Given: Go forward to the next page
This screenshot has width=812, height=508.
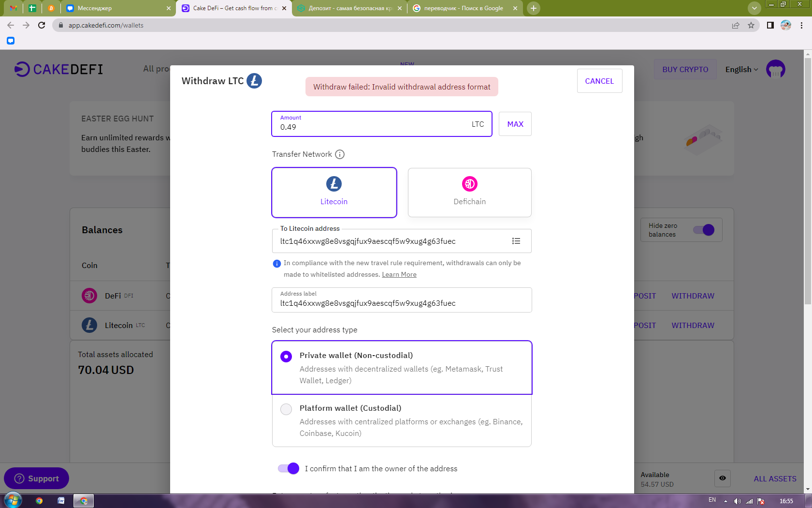Looking at the screenshot, I should 26,25.
